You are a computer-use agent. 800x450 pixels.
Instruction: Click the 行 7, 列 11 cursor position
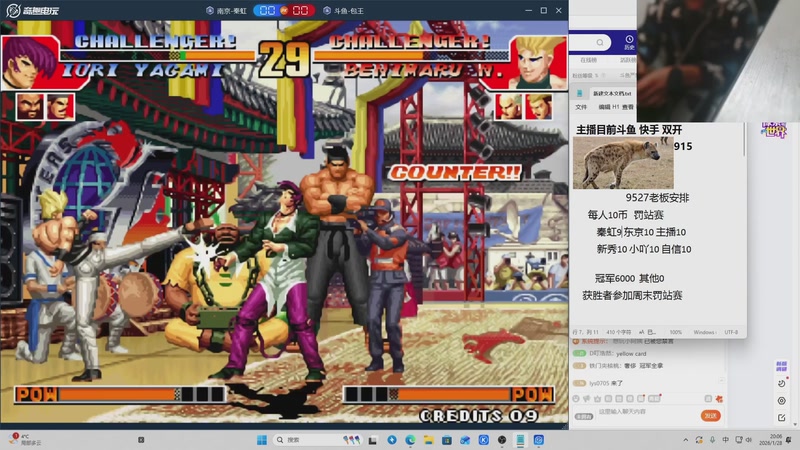click(585, 332)
